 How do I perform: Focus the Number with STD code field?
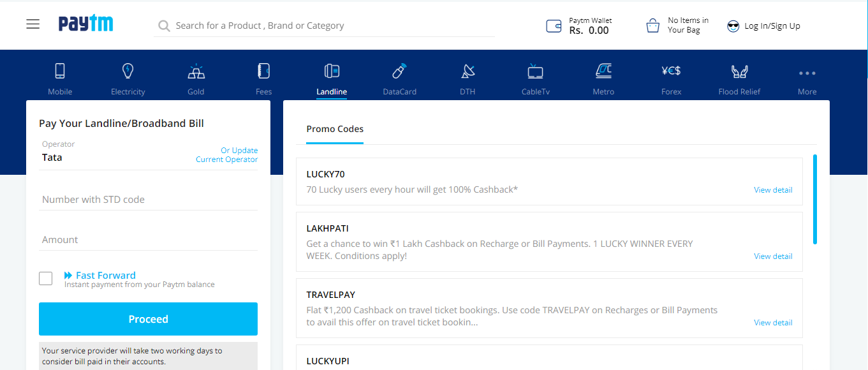click(148, 200)
